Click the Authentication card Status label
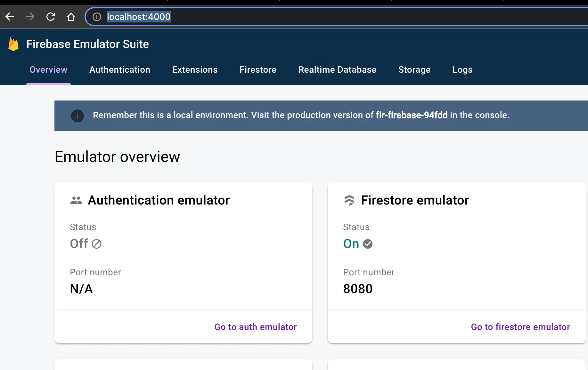 [83, 227]
